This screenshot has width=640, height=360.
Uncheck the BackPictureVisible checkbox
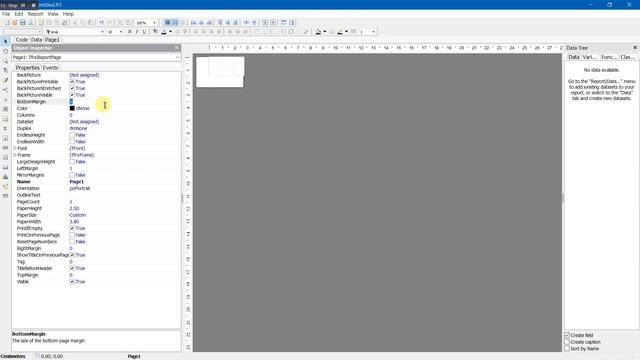[x=72, y=95]
